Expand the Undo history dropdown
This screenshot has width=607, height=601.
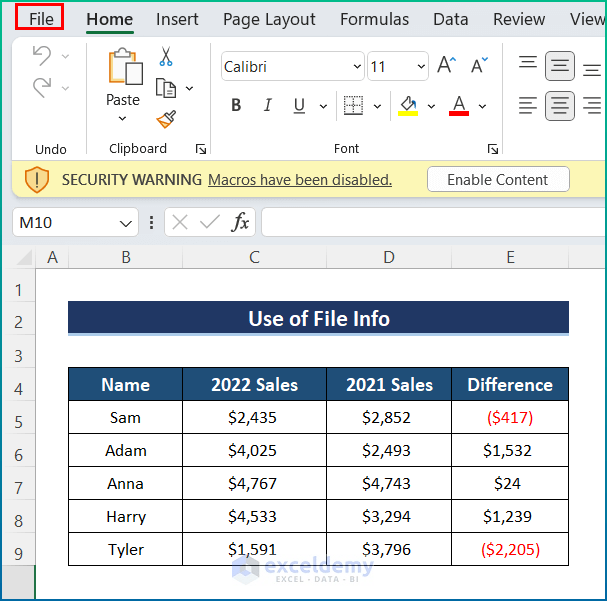[x=65, y=57]
